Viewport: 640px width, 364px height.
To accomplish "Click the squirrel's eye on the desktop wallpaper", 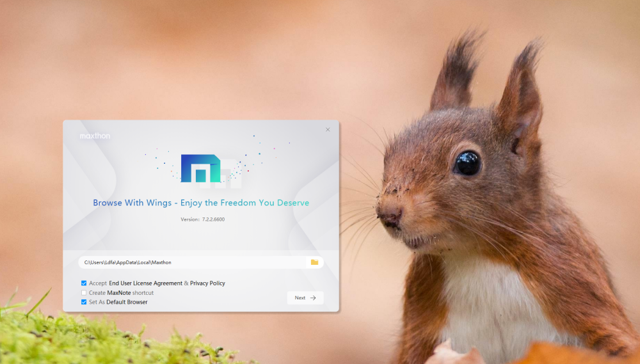I will (x=467, y=163).
